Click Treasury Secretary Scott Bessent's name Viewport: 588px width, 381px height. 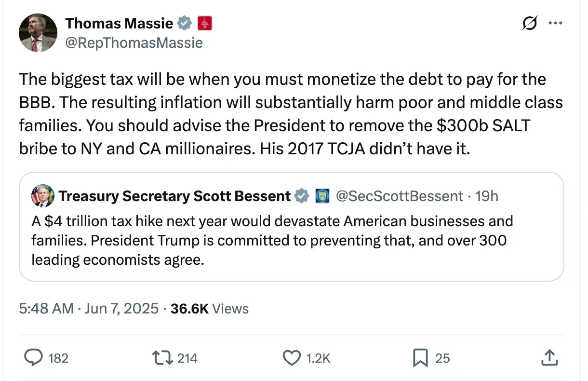click(x=174, y=196)
